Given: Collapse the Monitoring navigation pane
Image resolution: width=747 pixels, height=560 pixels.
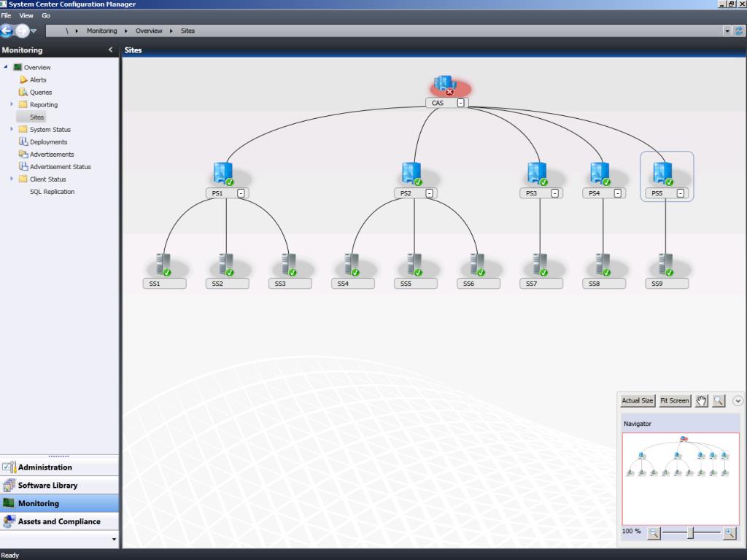Looking at the screenshot, I should [x=111, y=50].
